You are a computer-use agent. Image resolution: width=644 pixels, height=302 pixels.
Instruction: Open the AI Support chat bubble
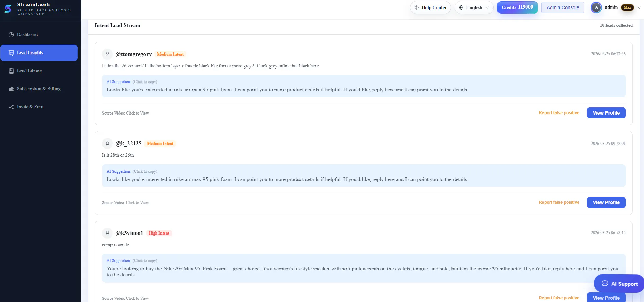619,284
